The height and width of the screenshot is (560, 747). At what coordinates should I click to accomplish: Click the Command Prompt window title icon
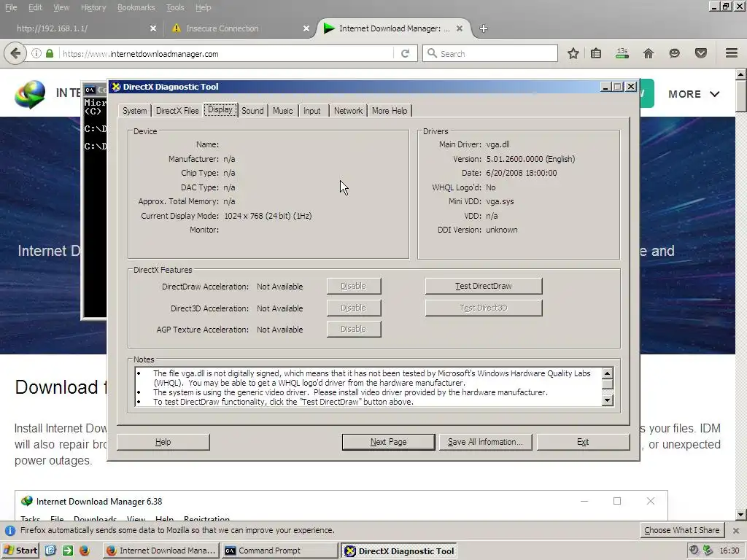tap(90, 90)
